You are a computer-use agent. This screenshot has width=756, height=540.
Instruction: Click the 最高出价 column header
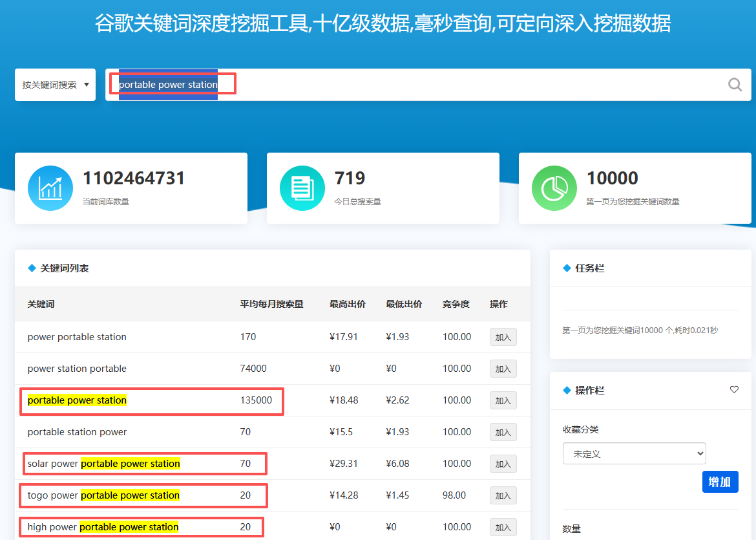347,304
